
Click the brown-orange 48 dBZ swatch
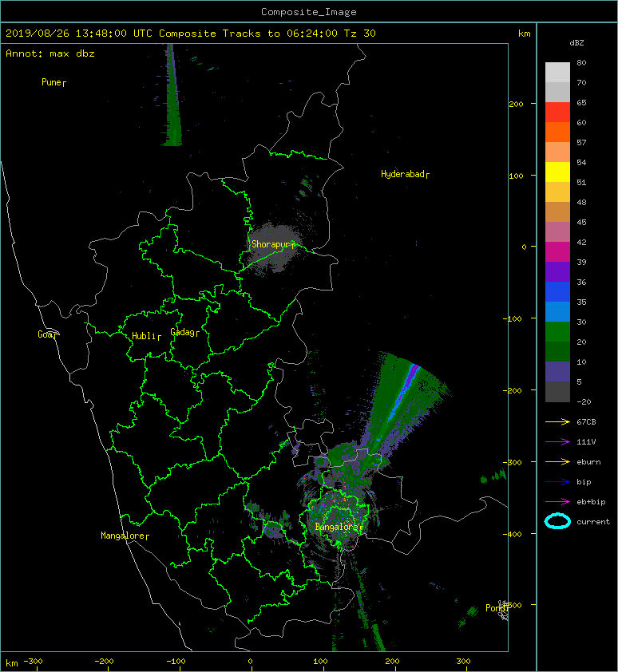557,211
